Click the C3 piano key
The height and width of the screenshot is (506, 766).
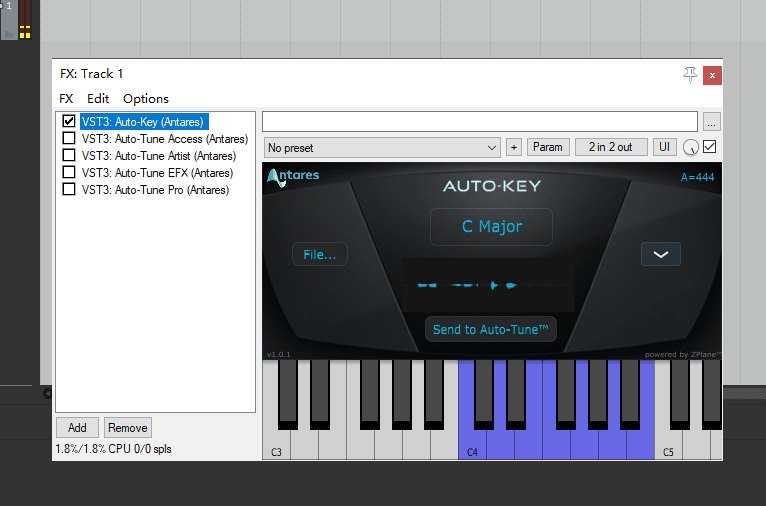[x=276, y=442]
